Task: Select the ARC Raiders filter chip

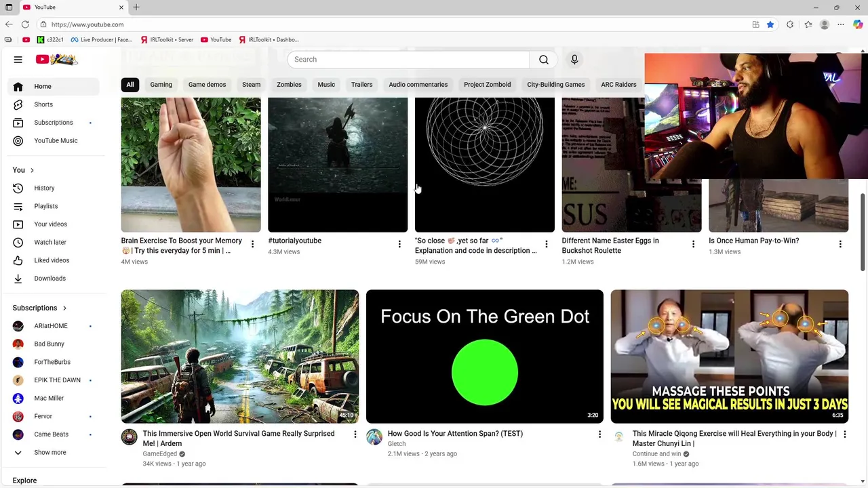Action: 618,85
